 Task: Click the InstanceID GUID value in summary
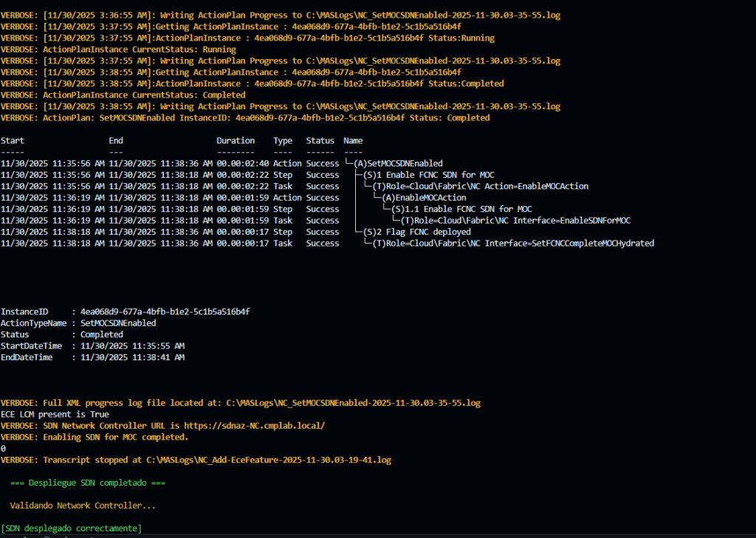pos(165,312)
